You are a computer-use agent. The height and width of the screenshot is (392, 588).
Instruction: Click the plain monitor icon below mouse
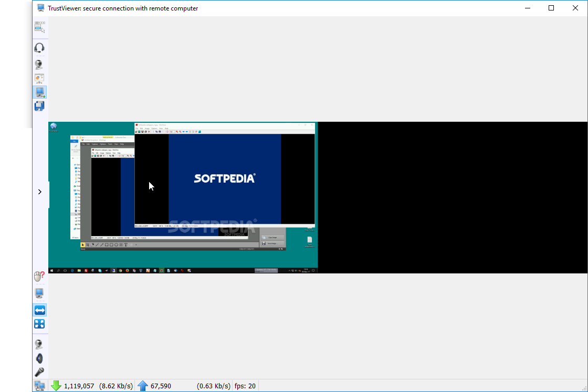[39, 293]
